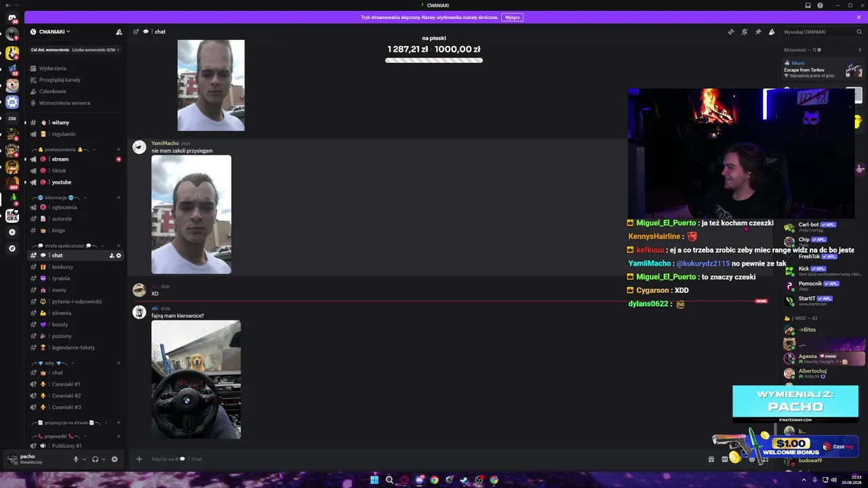Open Albertochuj in member list

822,373
